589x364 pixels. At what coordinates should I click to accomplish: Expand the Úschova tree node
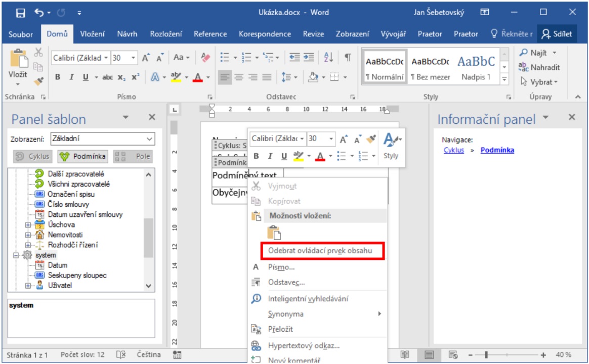[28, 224]
